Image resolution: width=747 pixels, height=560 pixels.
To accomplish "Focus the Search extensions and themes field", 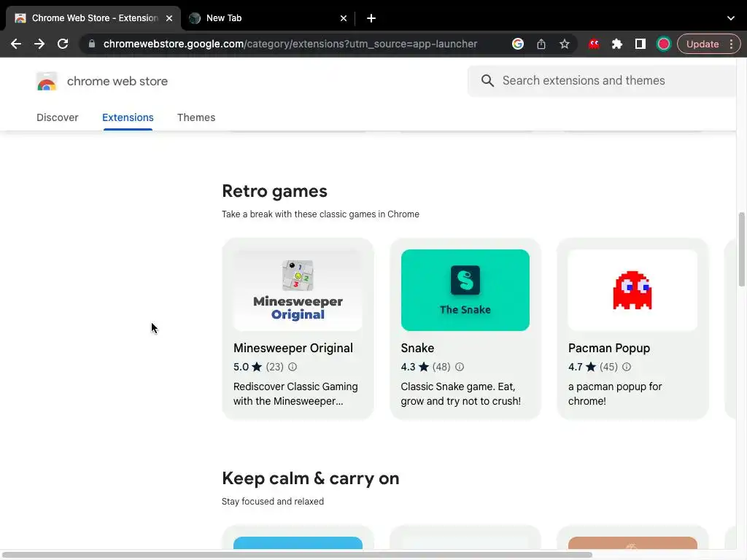I will (603, 80).
